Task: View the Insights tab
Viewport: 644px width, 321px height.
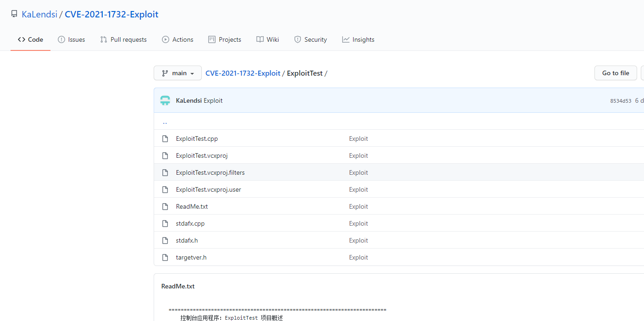Action: click(358, 39)
